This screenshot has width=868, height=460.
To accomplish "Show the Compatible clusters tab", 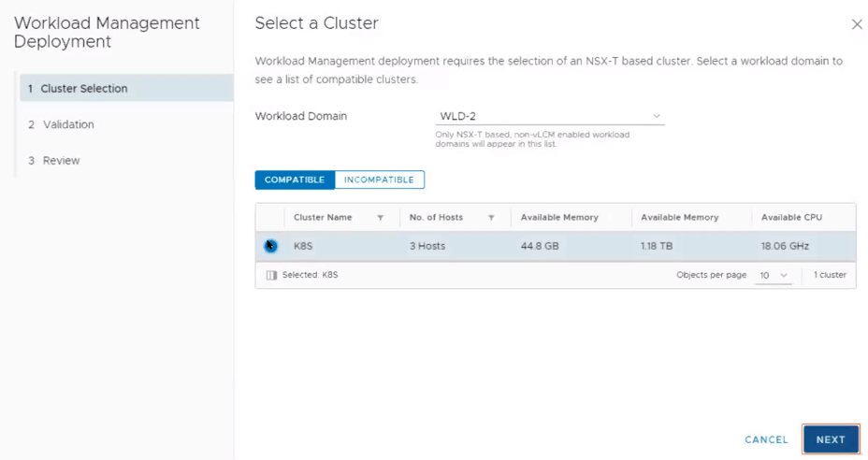I will 295,180.
